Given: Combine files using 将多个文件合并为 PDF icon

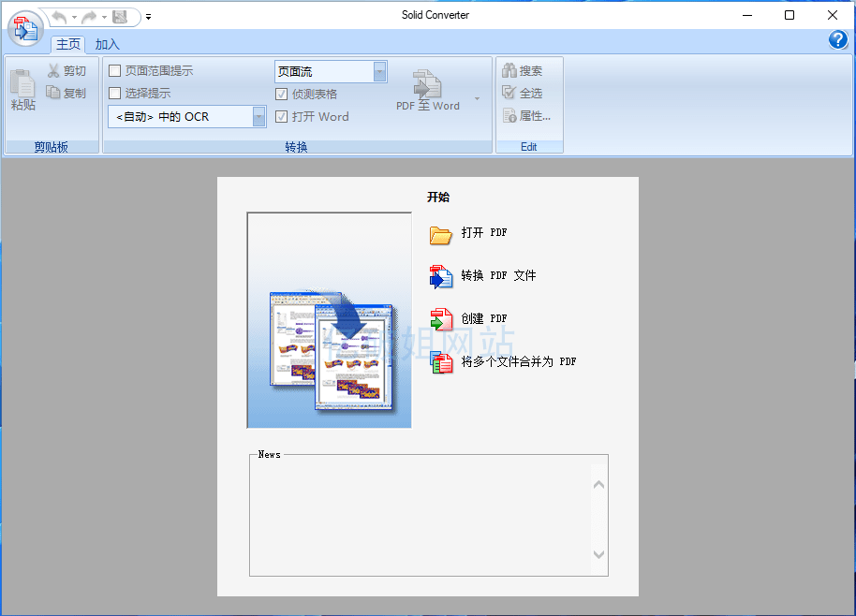Looking at the screenshot, I should (x=441, y=360).
